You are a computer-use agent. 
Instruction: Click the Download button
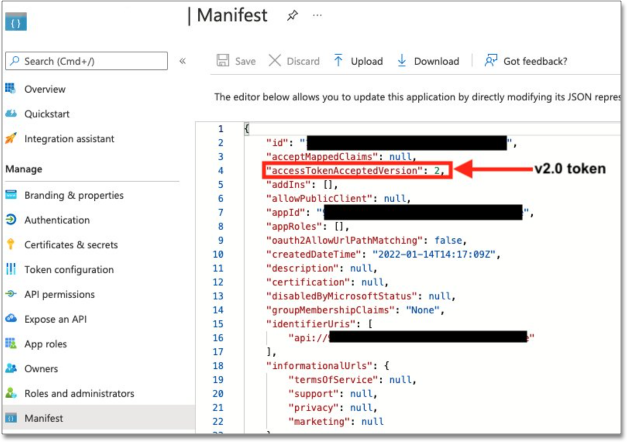point(428,61)
